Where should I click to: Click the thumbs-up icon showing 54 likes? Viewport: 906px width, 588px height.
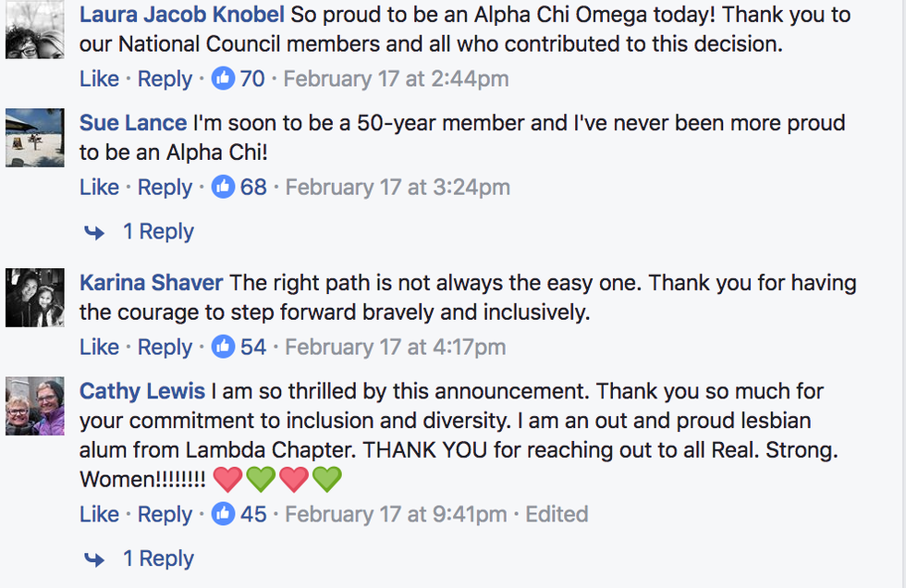click(223, 347)
